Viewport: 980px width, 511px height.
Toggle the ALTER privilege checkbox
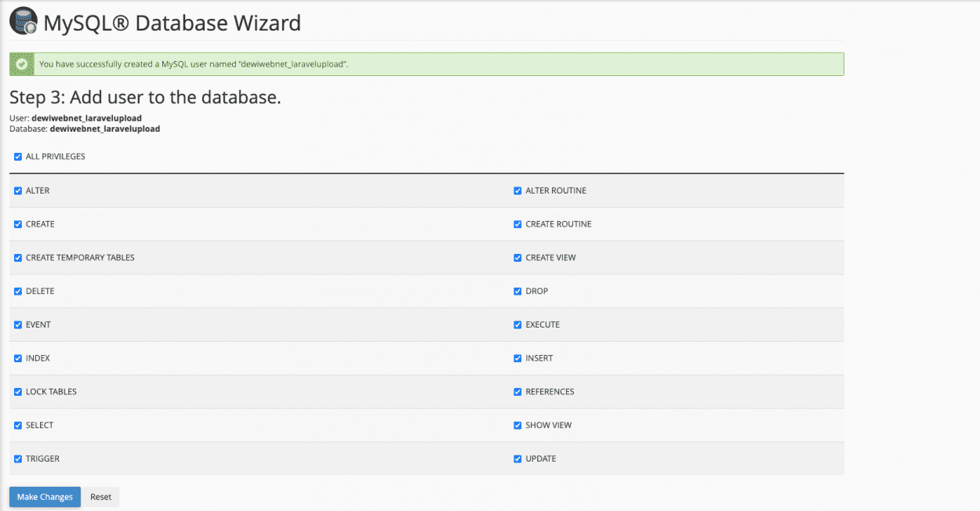pos(18,190)
